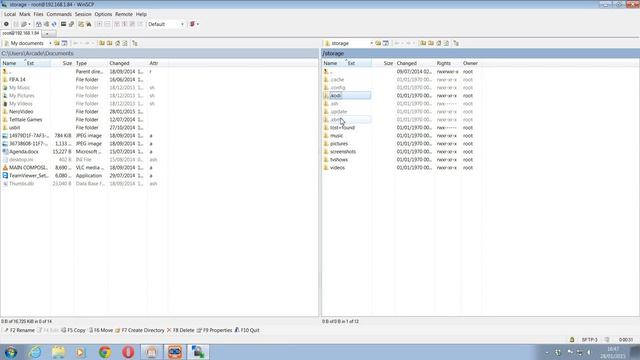Screen dimensions: 640x360
Task: Sort local files by Type column
Action: [x=90, y=63]
